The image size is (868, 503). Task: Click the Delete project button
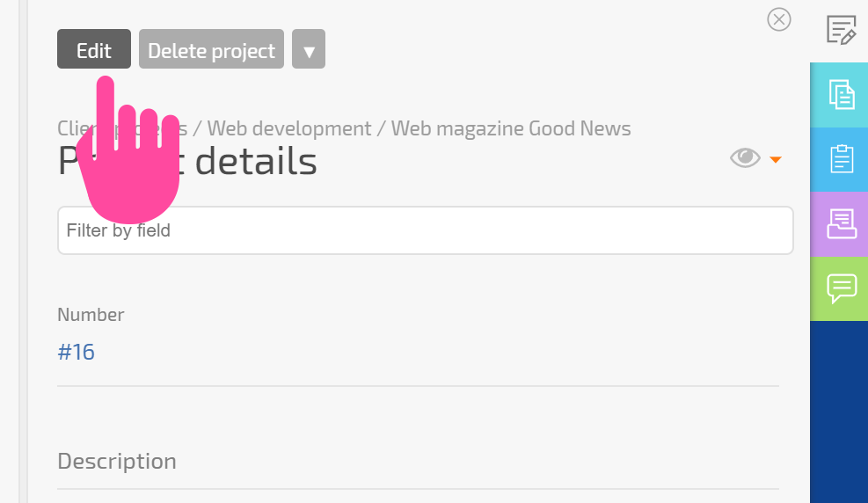pyautogui.click(x=211, y=49)
